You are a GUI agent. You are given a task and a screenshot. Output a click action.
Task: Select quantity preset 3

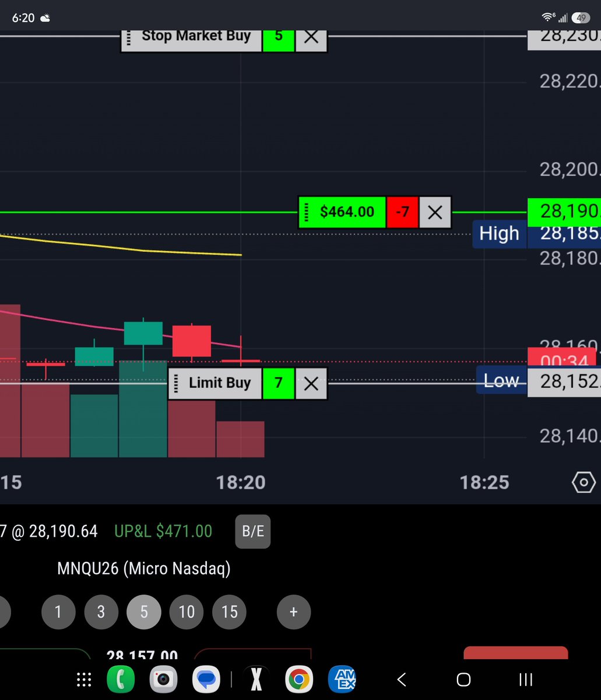click(x=101, y=612)
